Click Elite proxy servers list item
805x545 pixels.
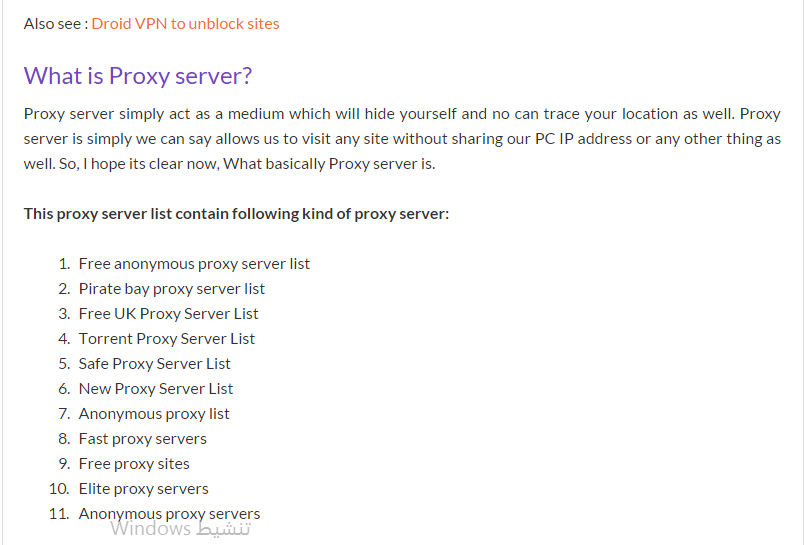143,489
